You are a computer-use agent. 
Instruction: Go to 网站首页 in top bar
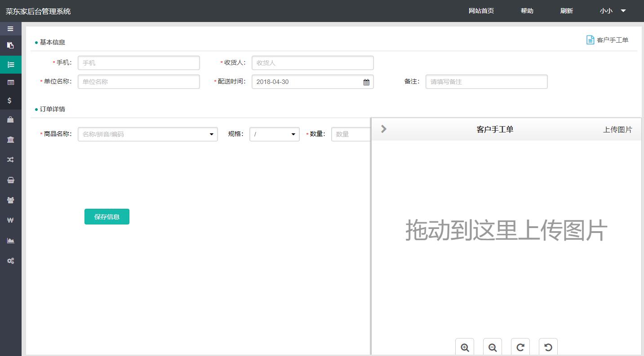pyautogui.click(x=481, y=11)
